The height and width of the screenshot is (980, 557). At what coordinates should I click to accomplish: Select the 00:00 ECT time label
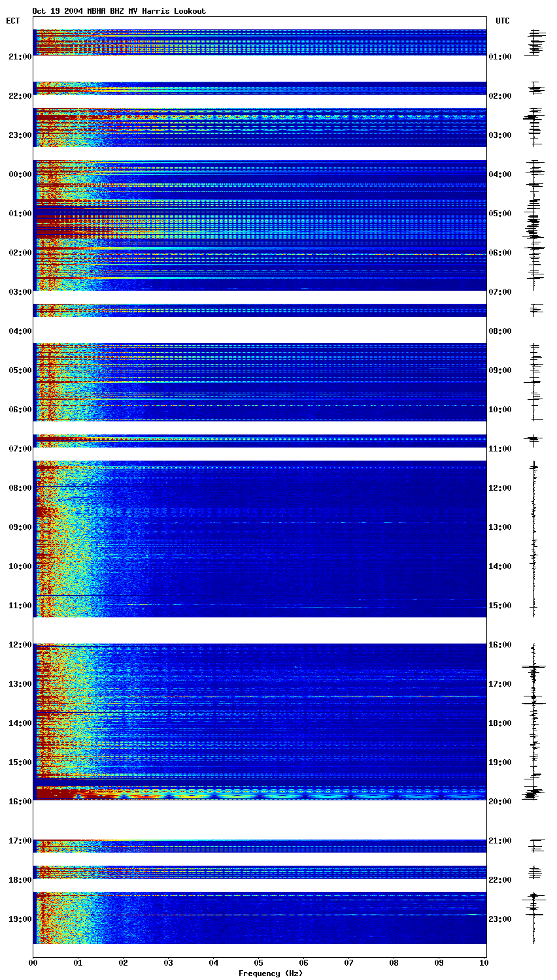point(20,174)
